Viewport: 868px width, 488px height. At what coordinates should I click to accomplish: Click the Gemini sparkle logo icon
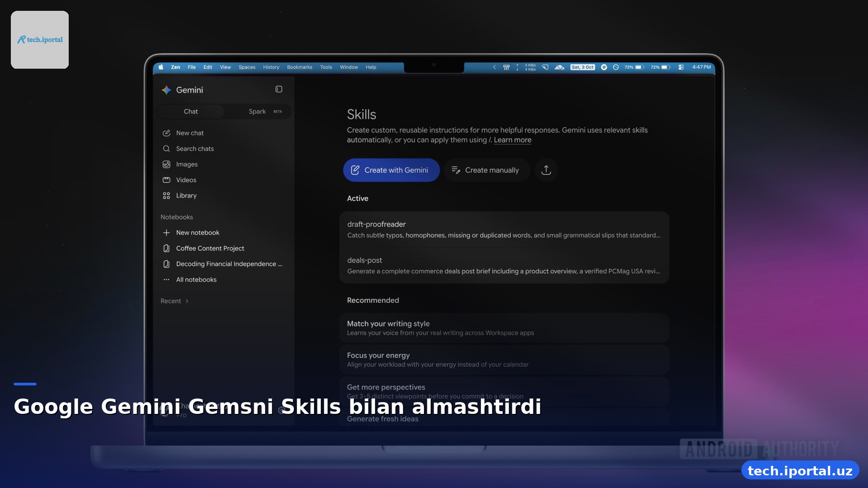click(x=166, y=90)
